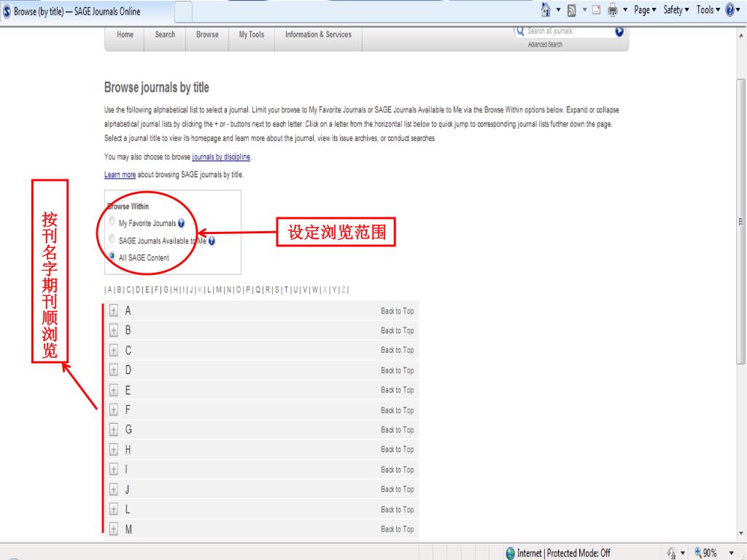Open the IE Help question-mark icon
The width and height of the screenshot is (747, 560).
tap(729, 9)
